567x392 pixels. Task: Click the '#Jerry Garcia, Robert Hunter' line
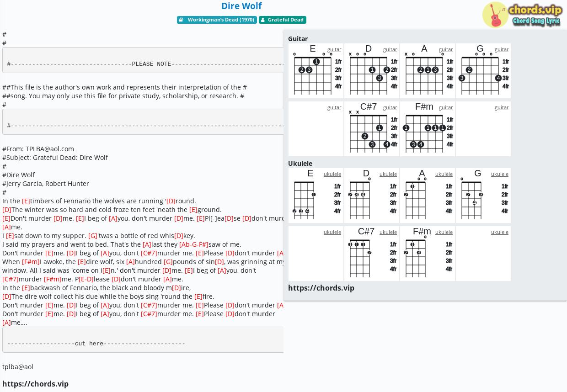point(46,184)
